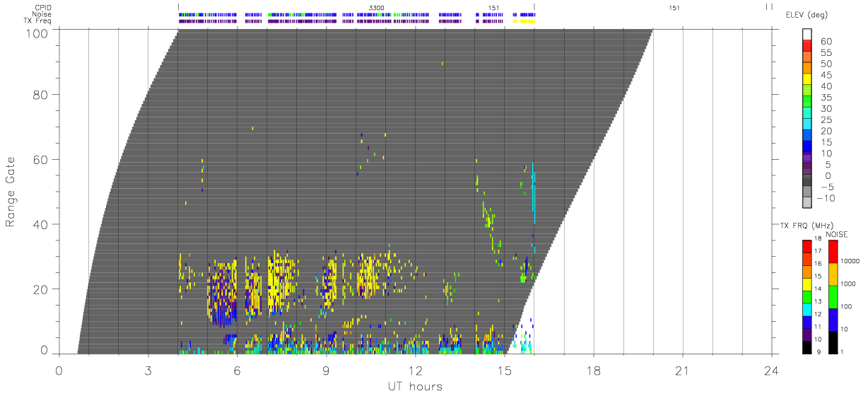Click the 'Noise' row label at top left
The height and width of the screenshot is (401, 868).
43,14
